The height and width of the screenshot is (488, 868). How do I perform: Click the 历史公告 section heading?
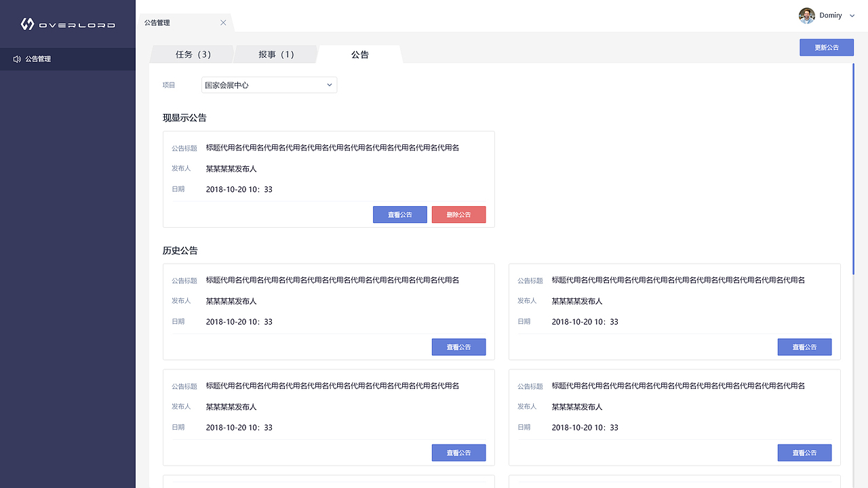pyautogui.click(x=179, y=250)
